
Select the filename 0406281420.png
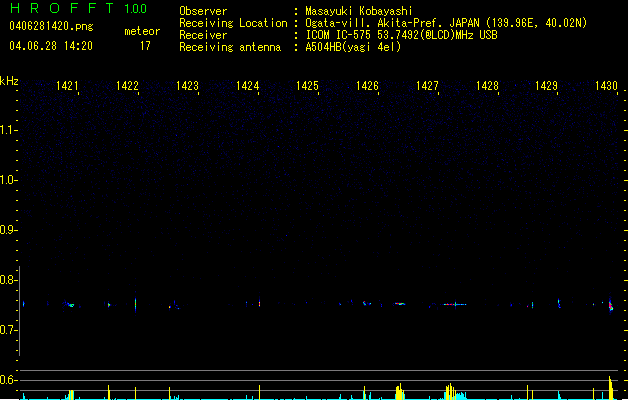coord(51,26)
